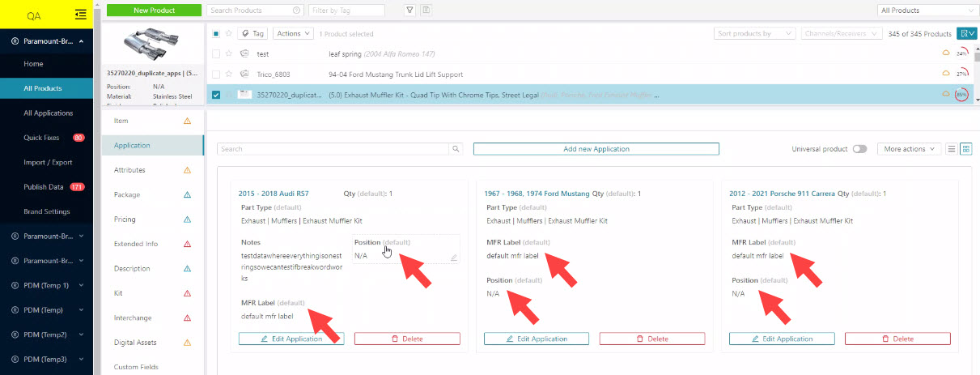Click the red triangle next to Kit
Screen dimensions: 980x375
pos(187,293)
